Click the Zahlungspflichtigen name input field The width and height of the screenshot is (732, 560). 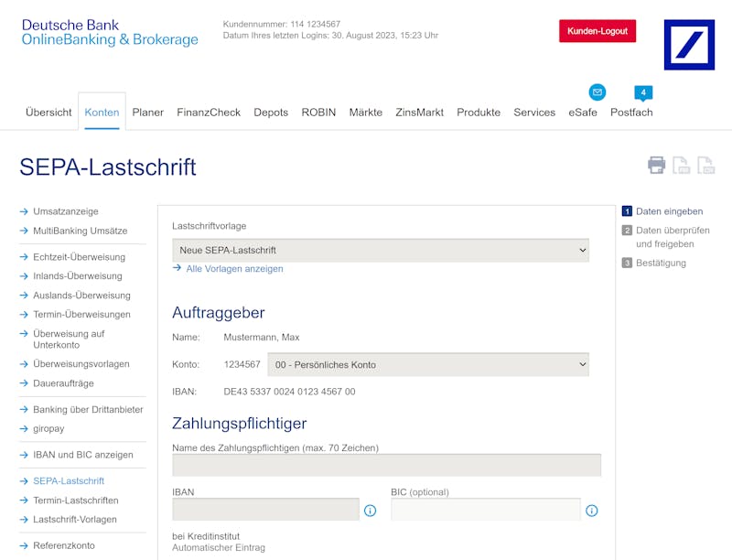click(x=386, y=465)
